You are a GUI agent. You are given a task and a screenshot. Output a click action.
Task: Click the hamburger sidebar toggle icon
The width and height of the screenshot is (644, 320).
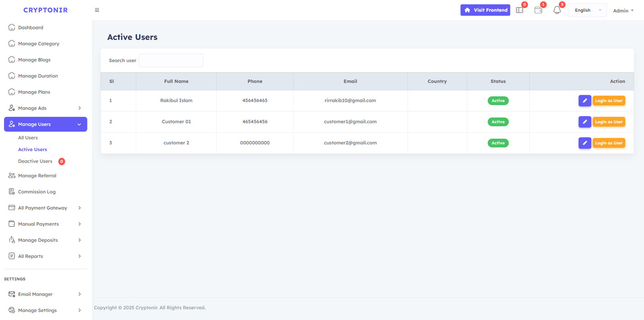[97, 10]
